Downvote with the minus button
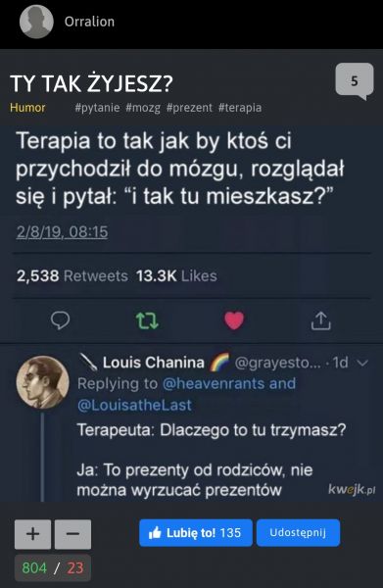This screenshot has width=383, height=588. click(73, 534)
